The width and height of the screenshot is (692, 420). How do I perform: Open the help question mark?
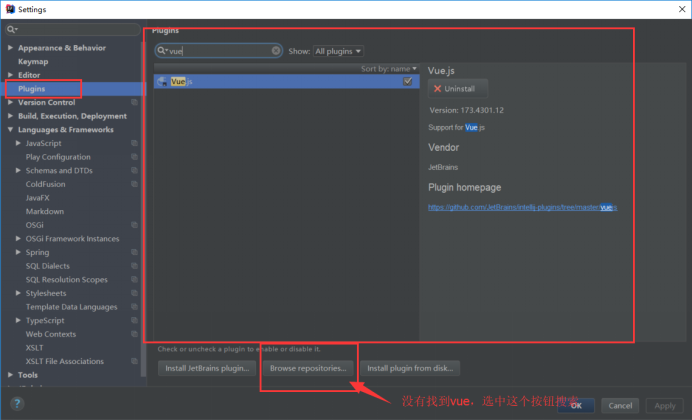pos(17,403)
